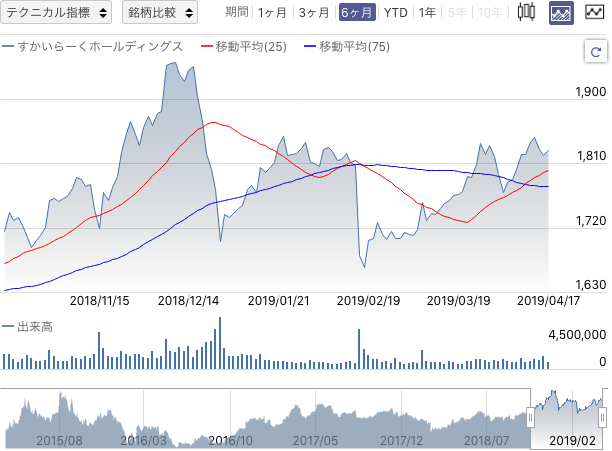Click the 1,720 price axis label
The width and height of the screenshot is (612, 451).
coord(591,221)
